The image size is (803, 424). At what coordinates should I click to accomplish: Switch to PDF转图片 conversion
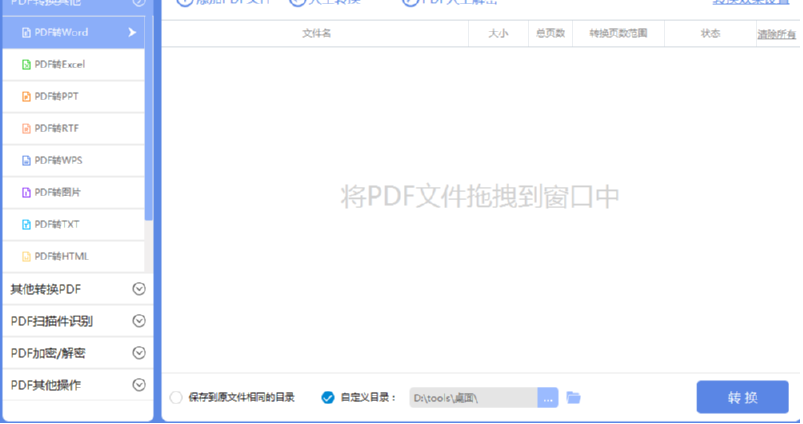(74, 193)
